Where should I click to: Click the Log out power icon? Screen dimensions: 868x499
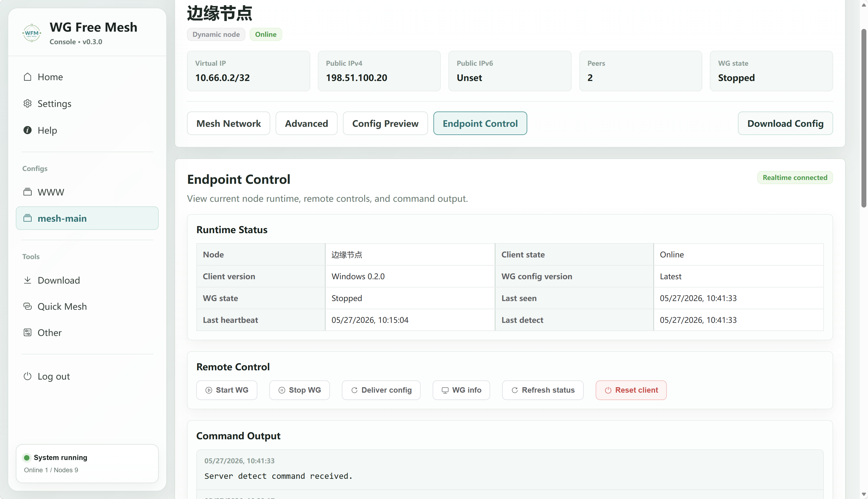pos(28,376)
